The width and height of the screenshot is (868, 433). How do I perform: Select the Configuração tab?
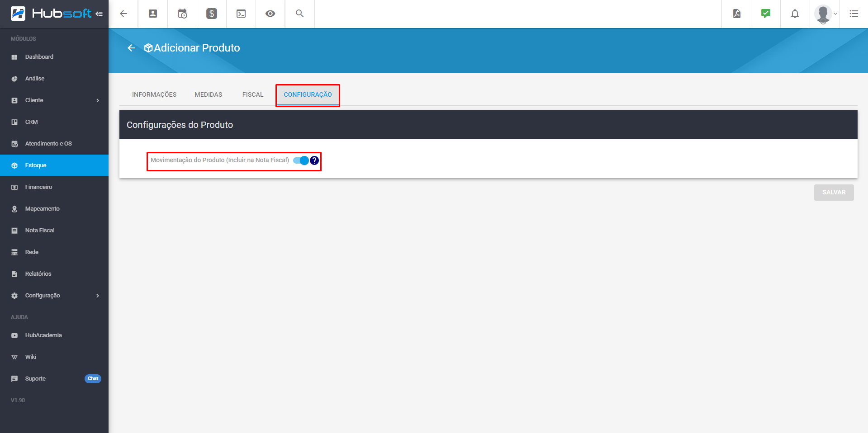[308, 94]
